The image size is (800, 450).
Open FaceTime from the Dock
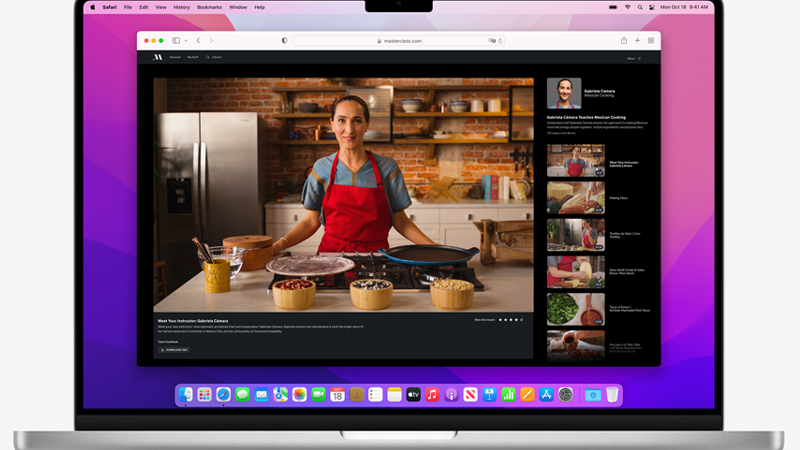click(x=318, y=394)
